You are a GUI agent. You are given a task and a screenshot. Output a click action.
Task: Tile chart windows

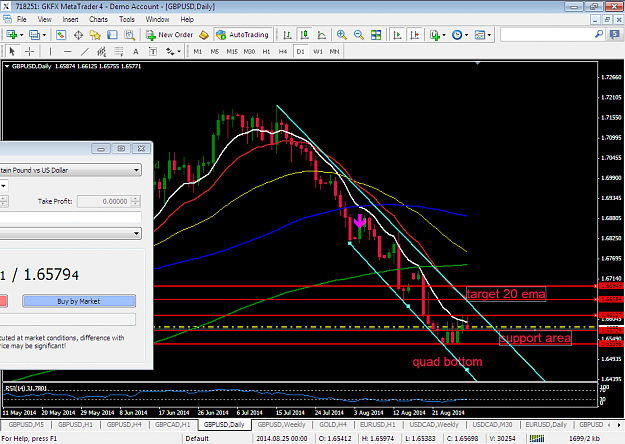pyautogui.click(x=376, y=35)
